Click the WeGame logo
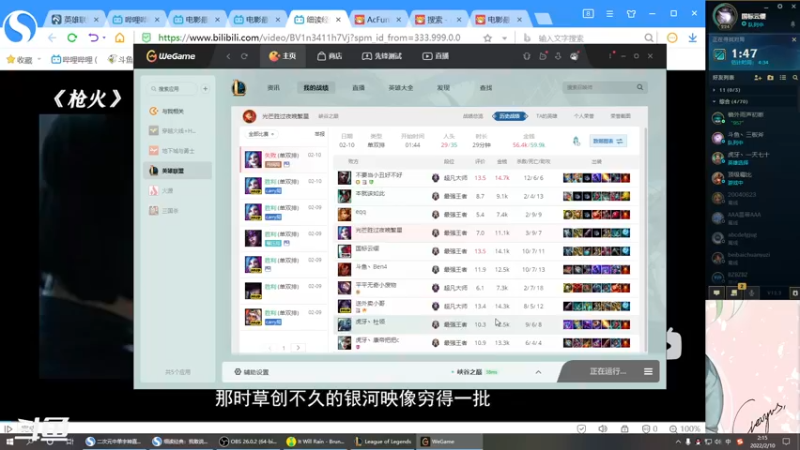The height and width of the screenshot is (450, 800). [x=170, y=56]
